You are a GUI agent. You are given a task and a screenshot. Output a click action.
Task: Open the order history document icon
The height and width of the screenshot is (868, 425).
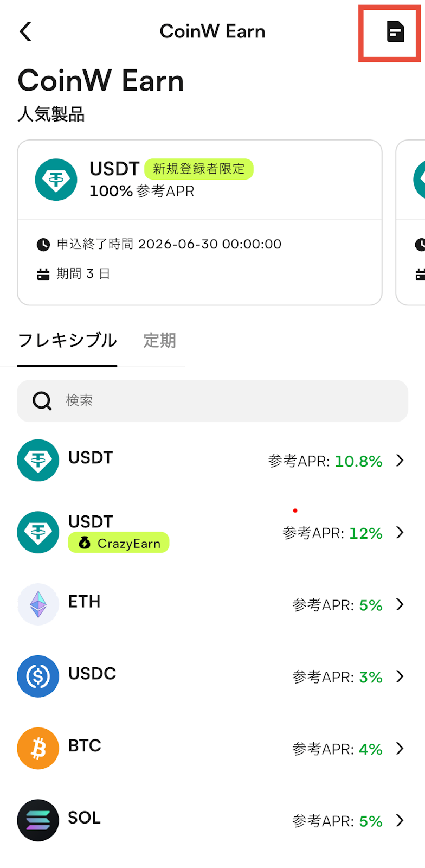click(395, 31)
